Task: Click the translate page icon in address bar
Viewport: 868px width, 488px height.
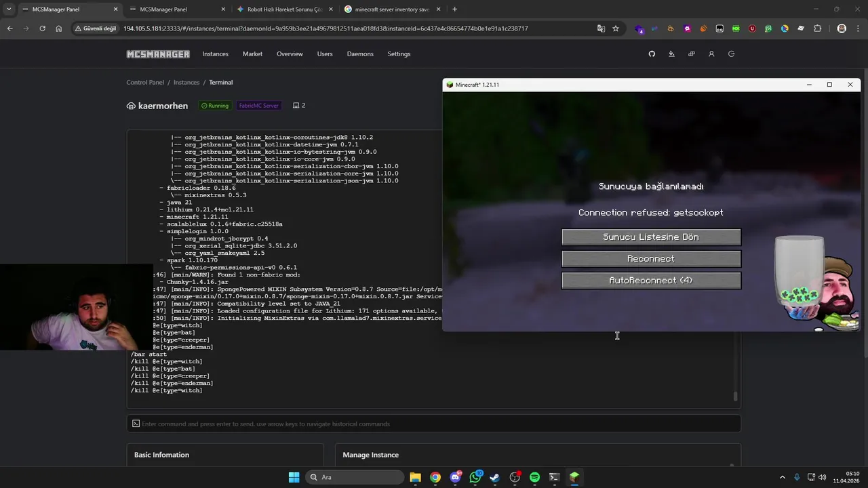Action: click(x=601, y=28)
